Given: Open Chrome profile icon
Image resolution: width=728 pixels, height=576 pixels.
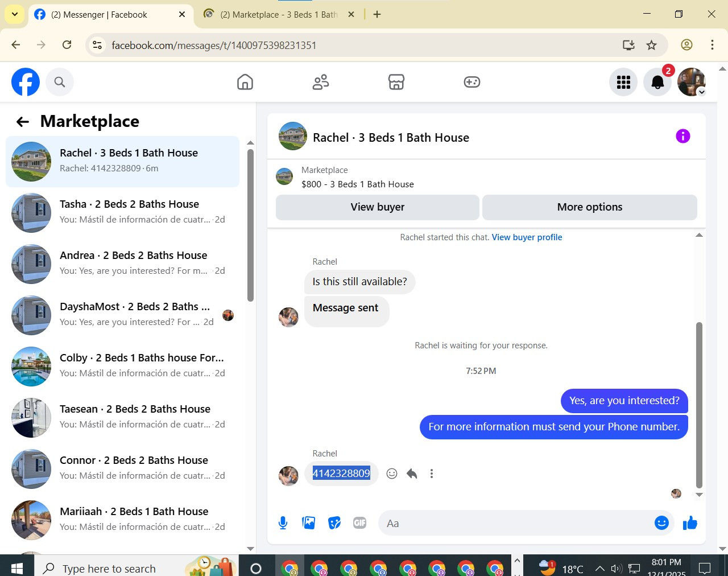Looking at the screenshot, I should click(x=686, y=45).
